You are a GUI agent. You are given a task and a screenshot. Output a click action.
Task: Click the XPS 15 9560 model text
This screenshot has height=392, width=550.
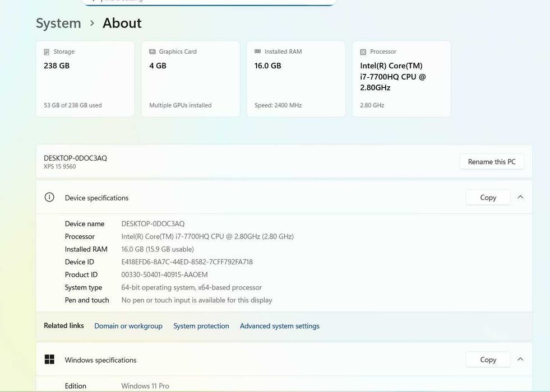pos(59,166)
